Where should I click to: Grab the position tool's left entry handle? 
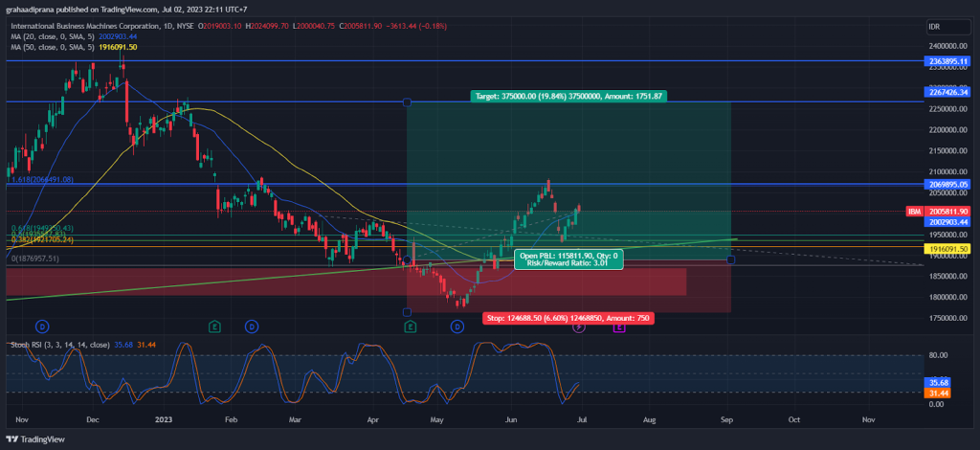point(407,259)
